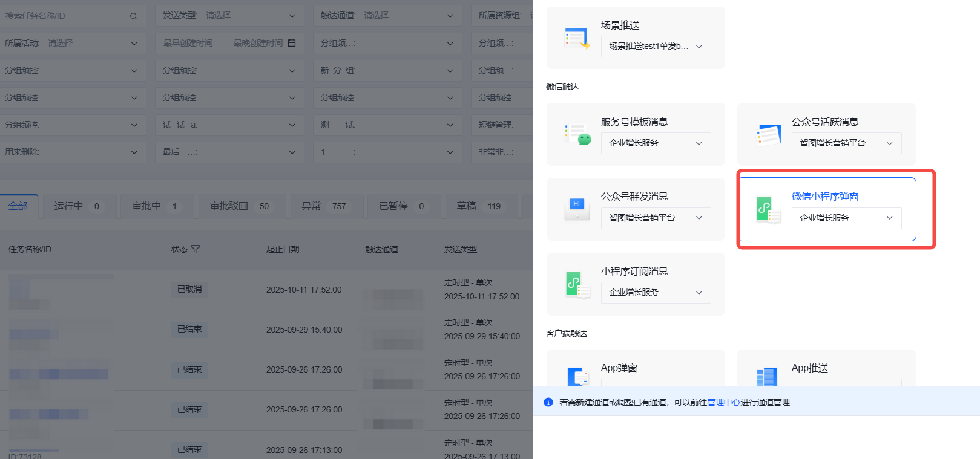Select the App推送 card title
This screenshot has height=459, width=980.
point(810,368)
